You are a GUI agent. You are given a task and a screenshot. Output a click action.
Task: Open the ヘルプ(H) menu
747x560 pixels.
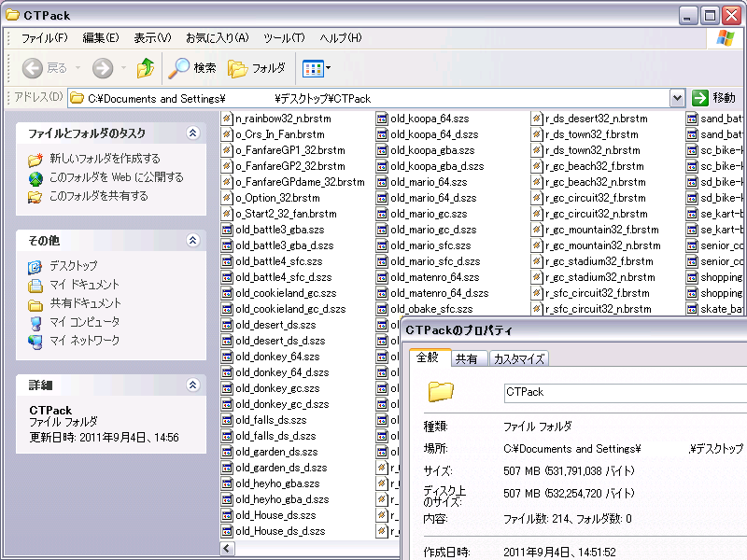341,38
